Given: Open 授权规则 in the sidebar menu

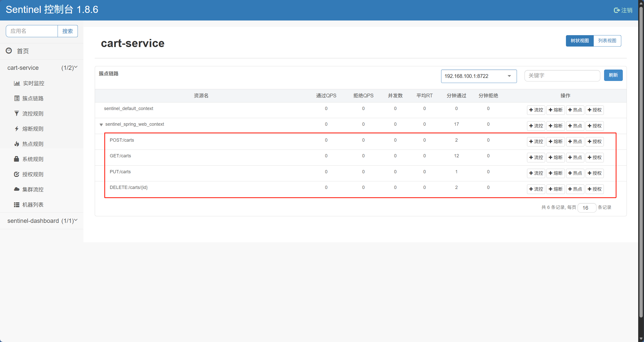Looking at the screenshot, I should pyautogui.click(x=33, y=174).
